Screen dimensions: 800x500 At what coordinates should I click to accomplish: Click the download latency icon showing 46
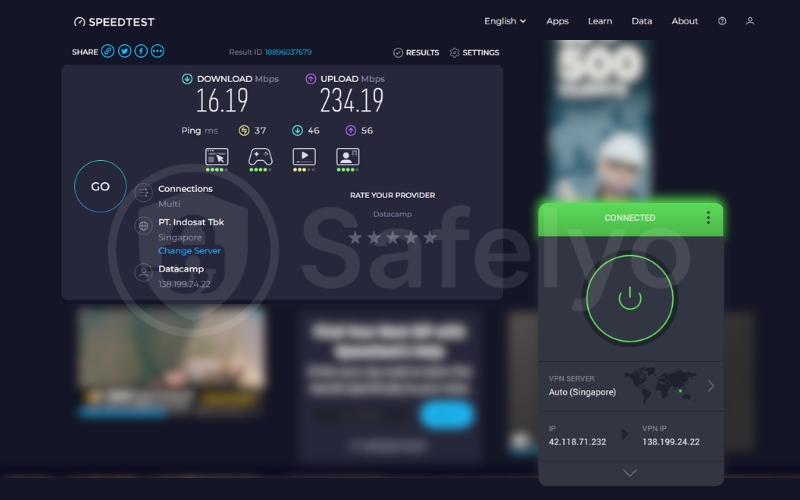(297, 131)
